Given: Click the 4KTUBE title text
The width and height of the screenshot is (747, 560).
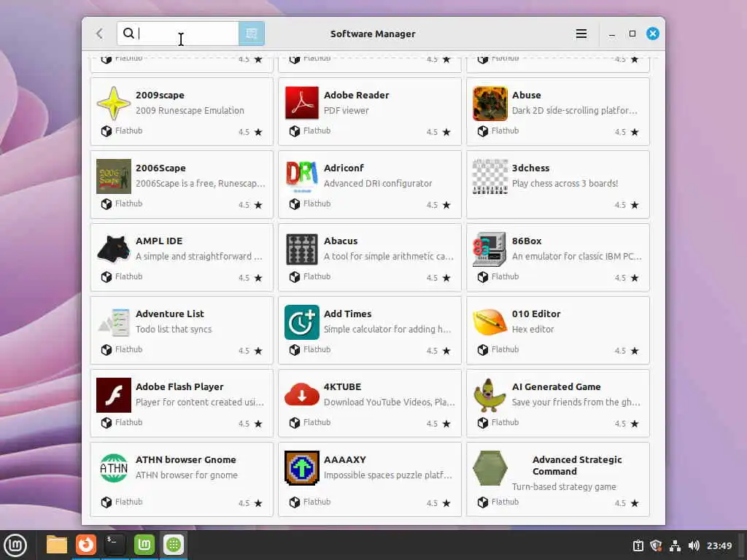Looking at the screenshot, I should tap(343, 386).
